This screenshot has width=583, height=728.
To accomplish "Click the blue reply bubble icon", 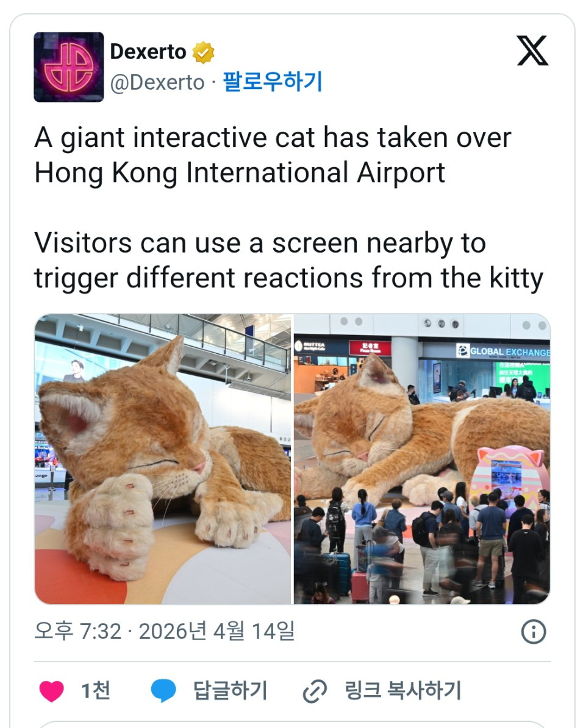I will [163, 691].
